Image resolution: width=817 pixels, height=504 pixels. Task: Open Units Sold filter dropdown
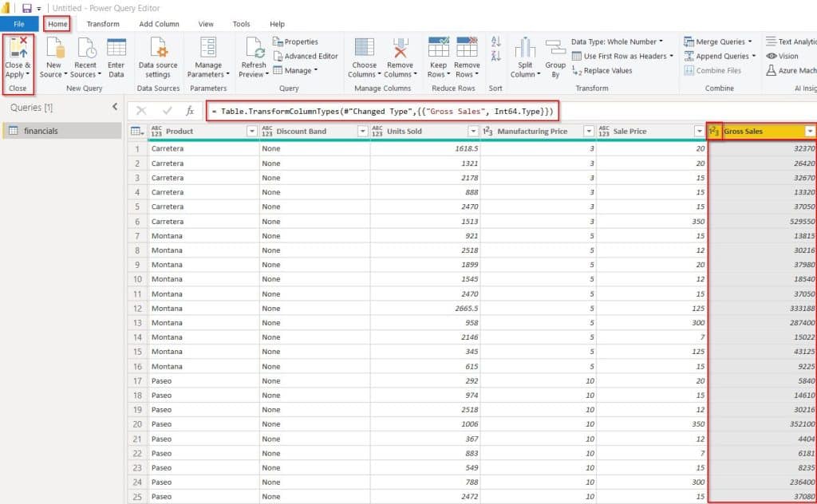473,132
